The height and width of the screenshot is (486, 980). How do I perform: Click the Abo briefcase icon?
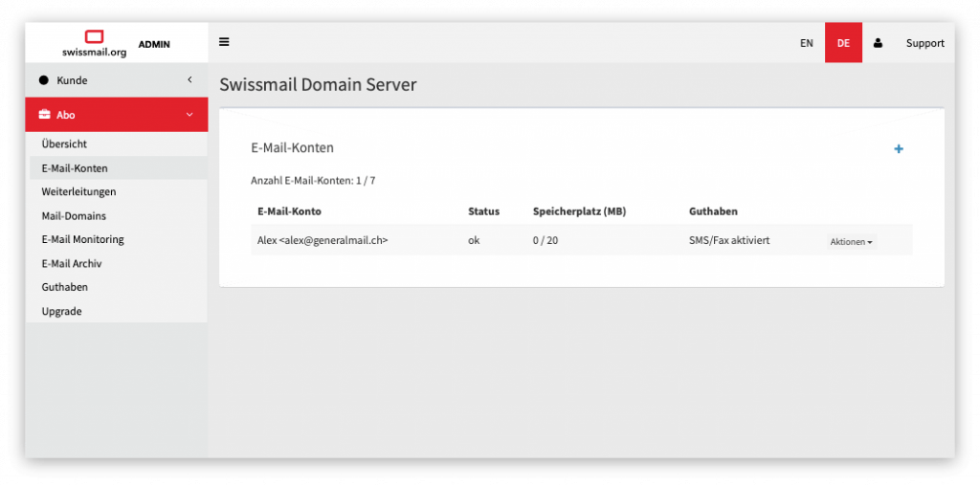coord(44,115)
